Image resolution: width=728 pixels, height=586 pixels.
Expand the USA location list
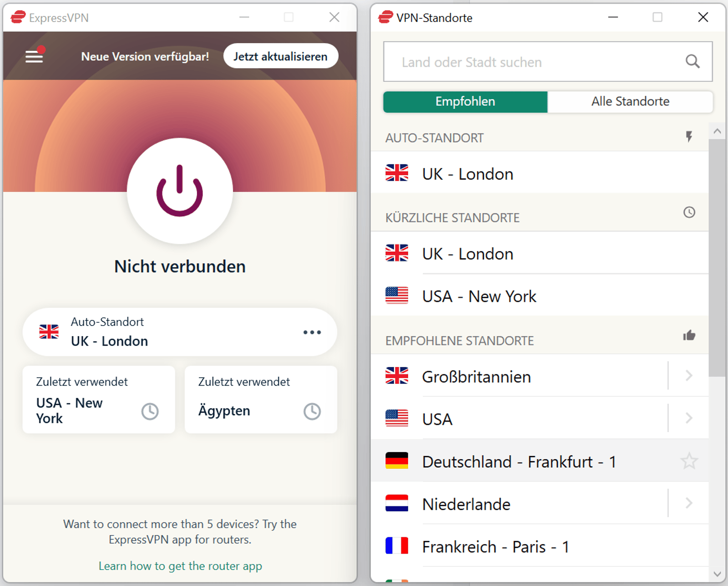point(688,418)
